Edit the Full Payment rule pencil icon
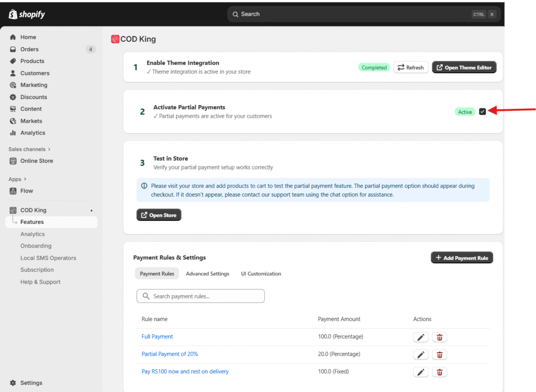The image size is (536, 392). (421, 337)
